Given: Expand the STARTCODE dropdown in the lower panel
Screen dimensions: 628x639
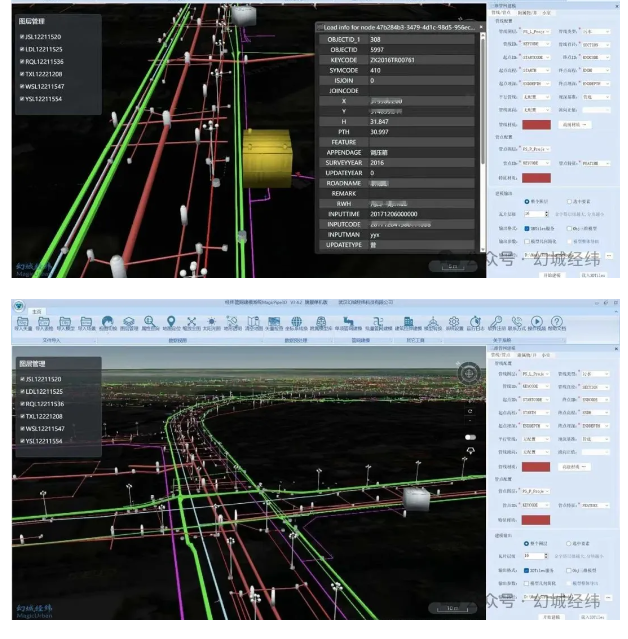Looking at the screenshot, I should [535, 399].
